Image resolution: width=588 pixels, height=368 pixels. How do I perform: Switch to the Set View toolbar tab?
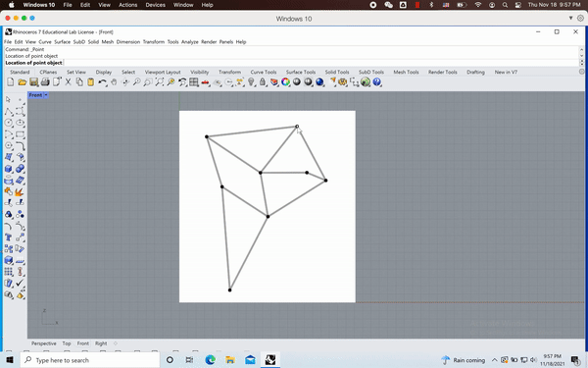tap(76, 72)
